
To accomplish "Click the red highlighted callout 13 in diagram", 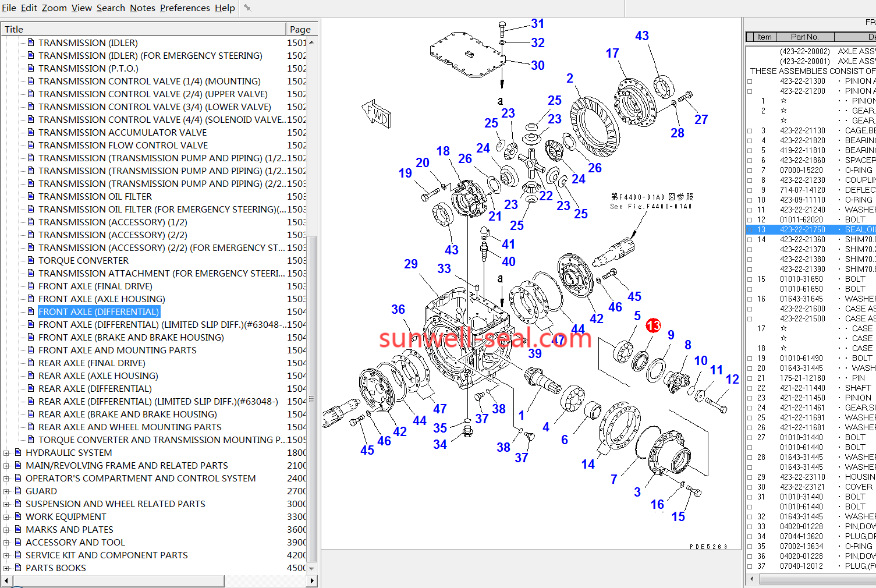I will point(653,325).
